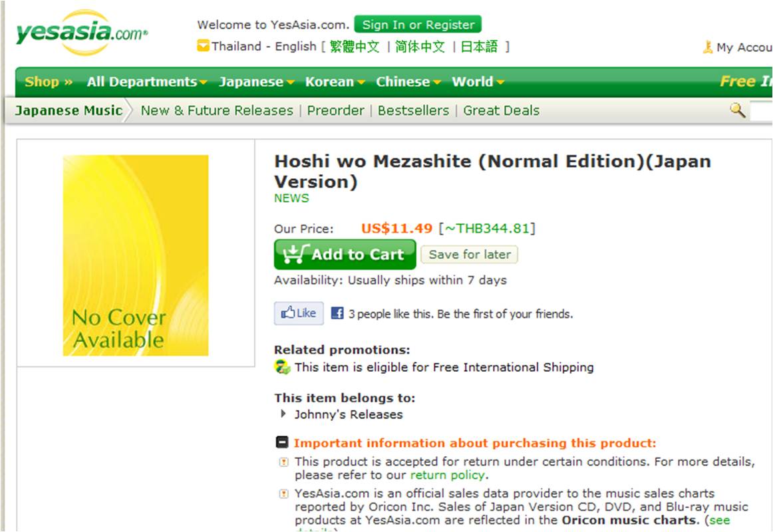Image resolution: width=773 pixels, height=532 pixels.
Task: Open the World shop dropdown
Action: tap(478, 82)
